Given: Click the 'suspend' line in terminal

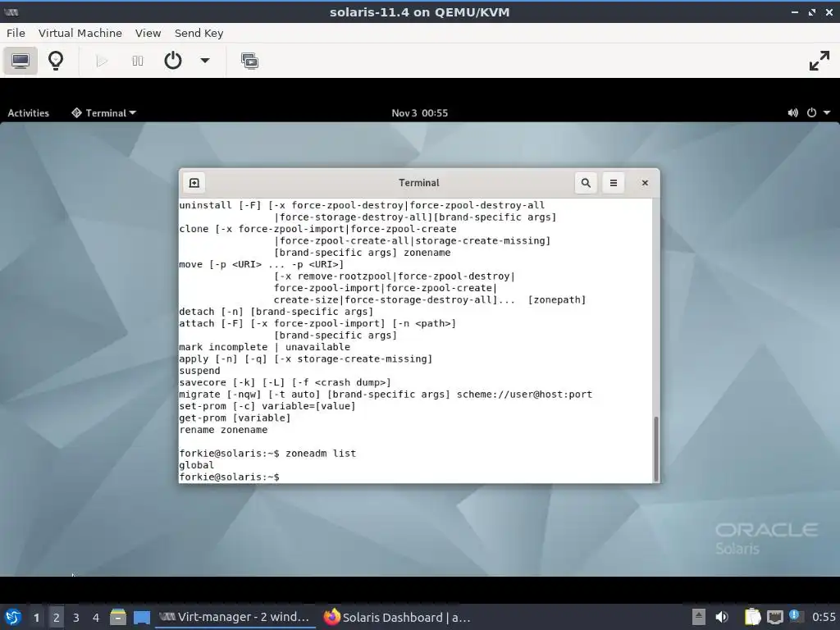Looking at the screenshot, I should [x=199, y=371].
